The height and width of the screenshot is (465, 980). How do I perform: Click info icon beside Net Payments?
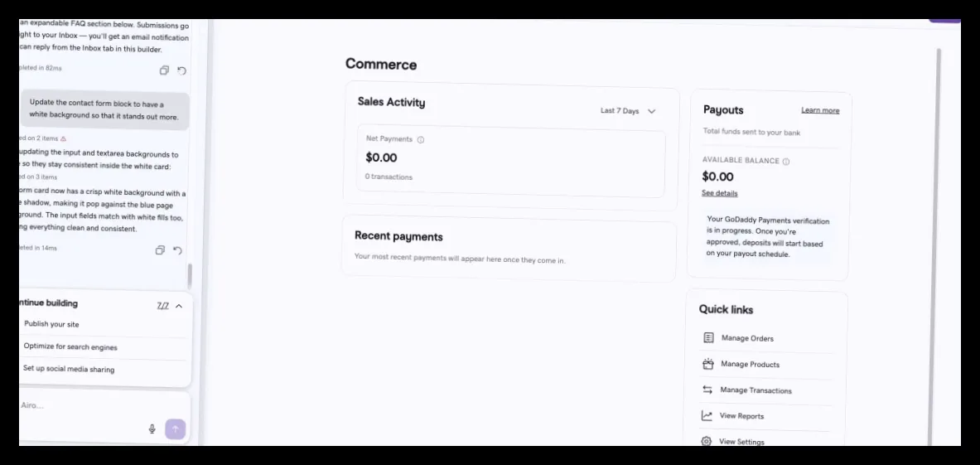(421, 140)
